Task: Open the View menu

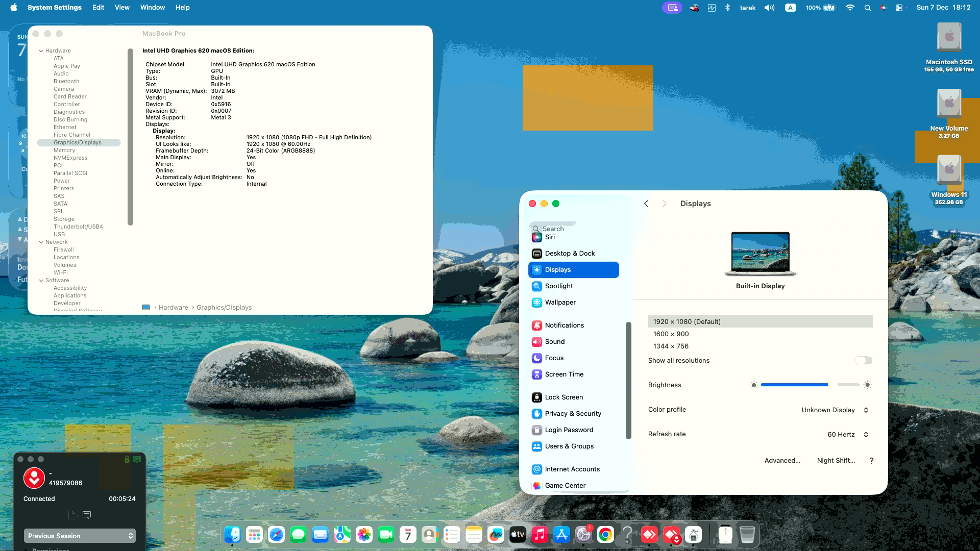Action: (122, 8)
